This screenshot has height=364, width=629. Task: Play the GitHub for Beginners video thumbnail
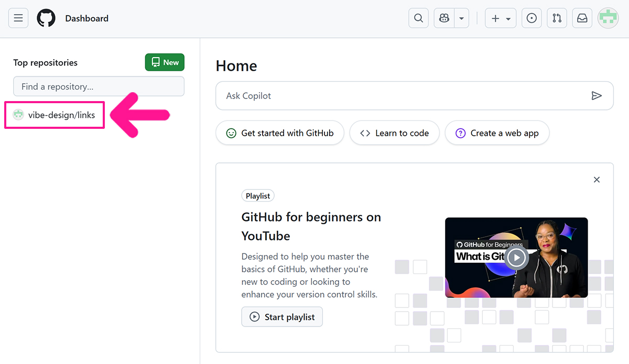tap(516, 257)
